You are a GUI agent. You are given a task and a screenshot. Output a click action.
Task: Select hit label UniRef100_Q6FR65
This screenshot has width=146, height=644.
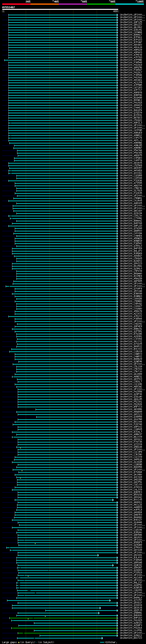coord(131,281)
